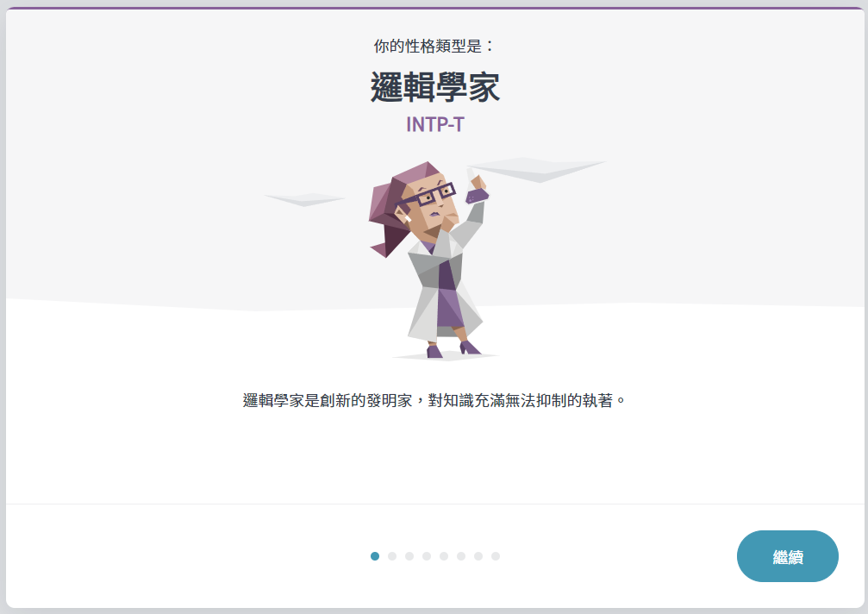Screen dimensions: 868x614
Task: Go to the third pagination dot
Action: pyautogui.click(x=409, y=556)
